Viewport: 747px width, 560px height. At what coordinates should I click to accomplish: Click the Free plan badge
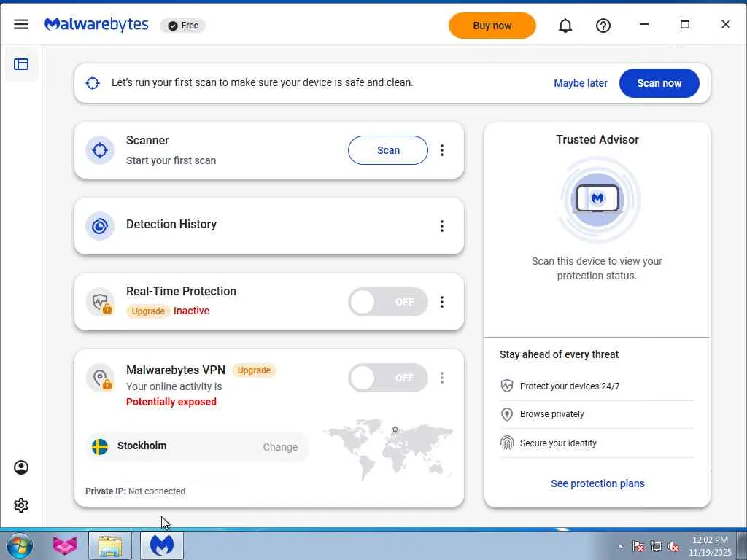coord(183,26)
